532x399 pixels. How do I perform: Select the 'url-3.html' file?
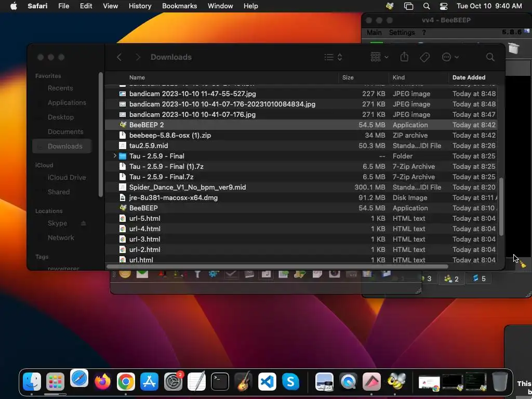[301, 239]
